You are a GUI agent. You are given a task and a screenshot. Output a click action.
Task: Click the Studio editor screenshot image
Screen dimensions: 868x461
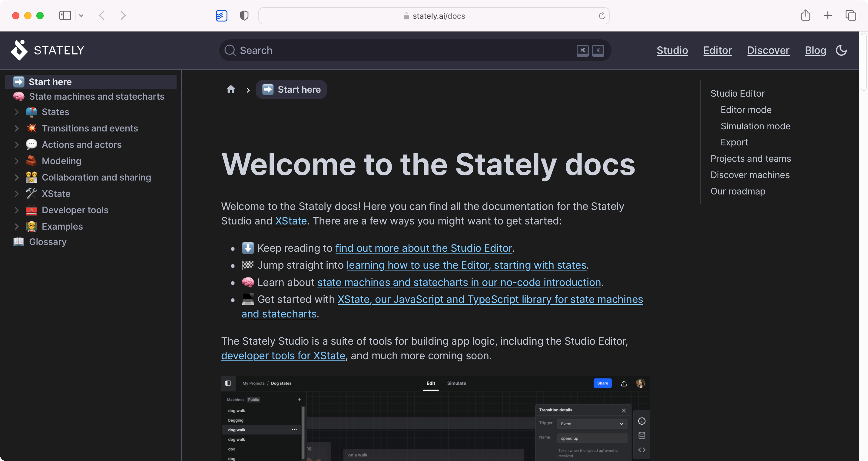[x=435, y=418]
